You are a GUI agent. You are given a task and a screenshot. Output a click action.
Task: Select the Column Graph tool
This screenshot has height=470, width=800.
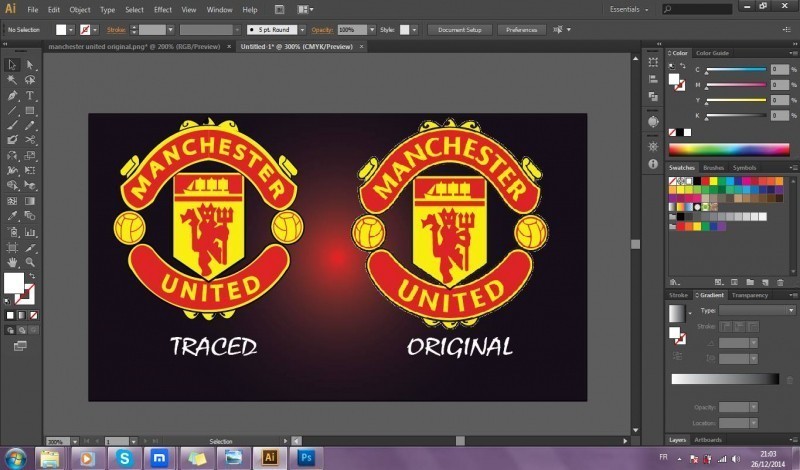(x=30, y=232)
